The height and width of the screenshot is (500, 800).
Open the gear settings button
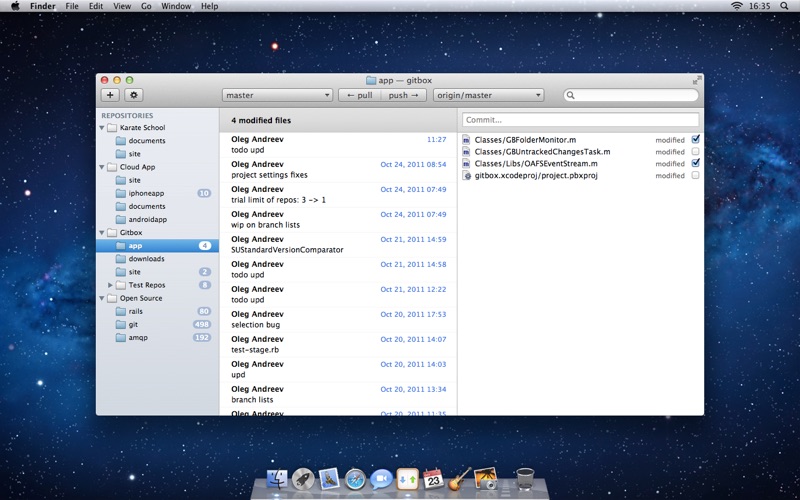pos(134,95)
